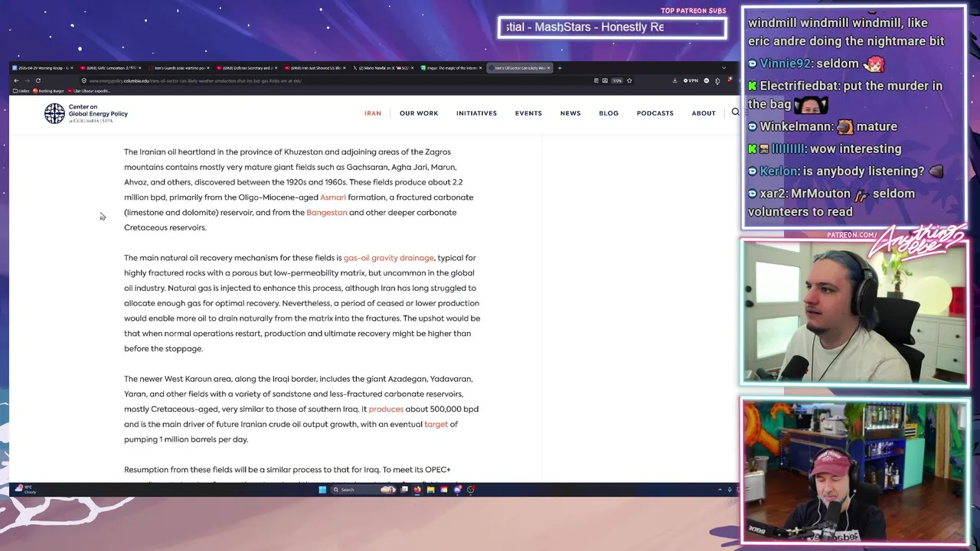The height and width of the screenshot is (551, 980).
Task: Open the Clair Obscur bookmark
Action: (89, 91)
